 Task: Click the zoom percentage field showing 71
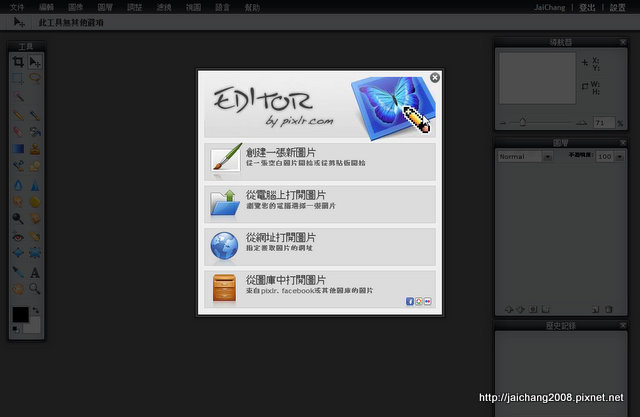604,122
